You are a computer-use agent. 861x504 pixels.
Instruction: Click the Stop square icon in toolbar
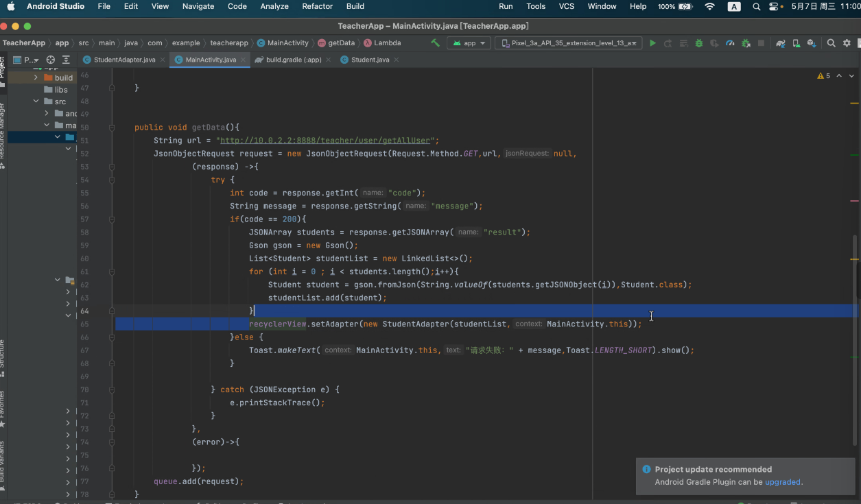click(761, 43)
